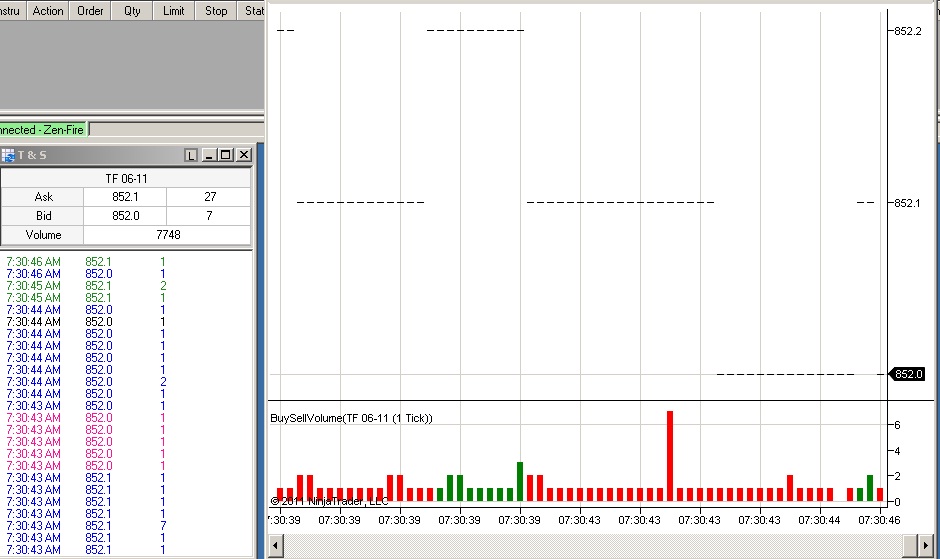940x559 pixels.
Task: Click the tallest red volume bar
Action: [670, 456]
